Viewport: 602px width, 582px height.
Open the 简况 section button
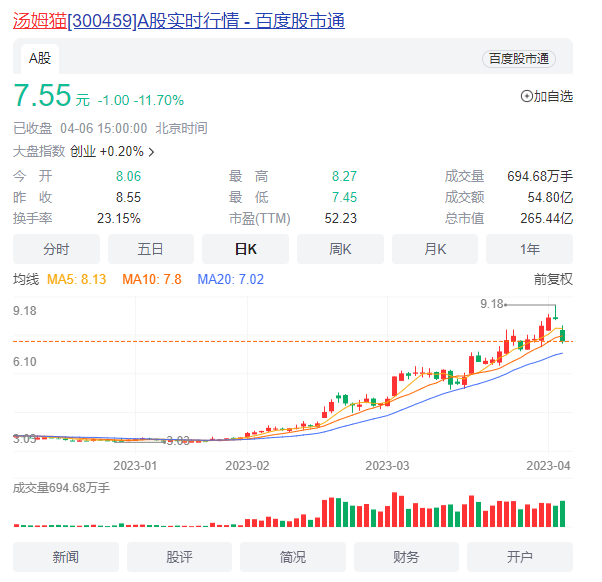pyautogui.click(x=293, y=557)
